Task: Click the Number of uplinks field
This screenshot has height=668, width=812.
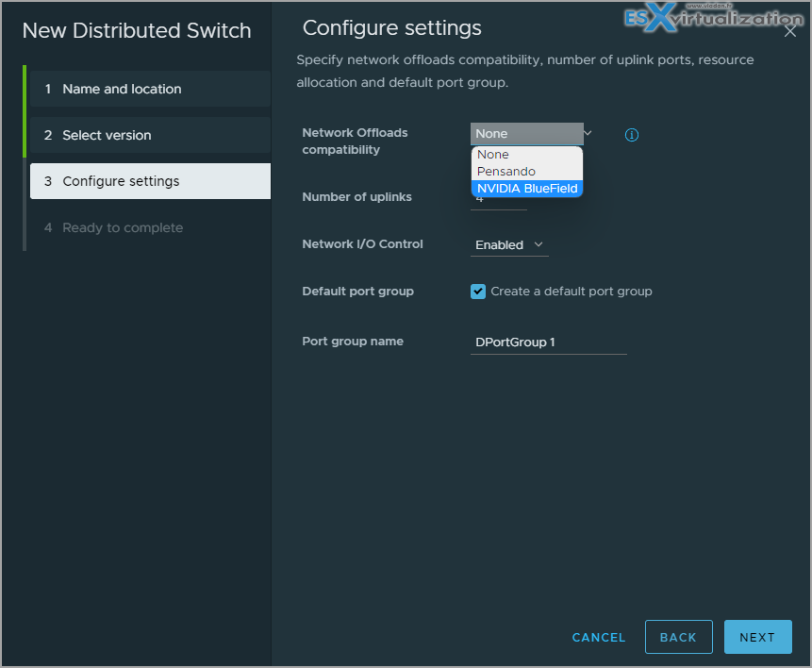Action: [498, 200]
